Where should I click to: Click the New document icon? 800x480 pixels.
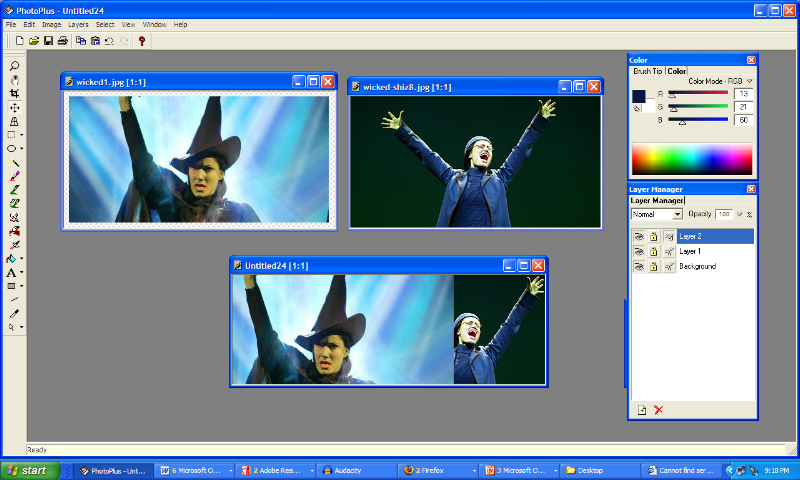tap(19, 41)
